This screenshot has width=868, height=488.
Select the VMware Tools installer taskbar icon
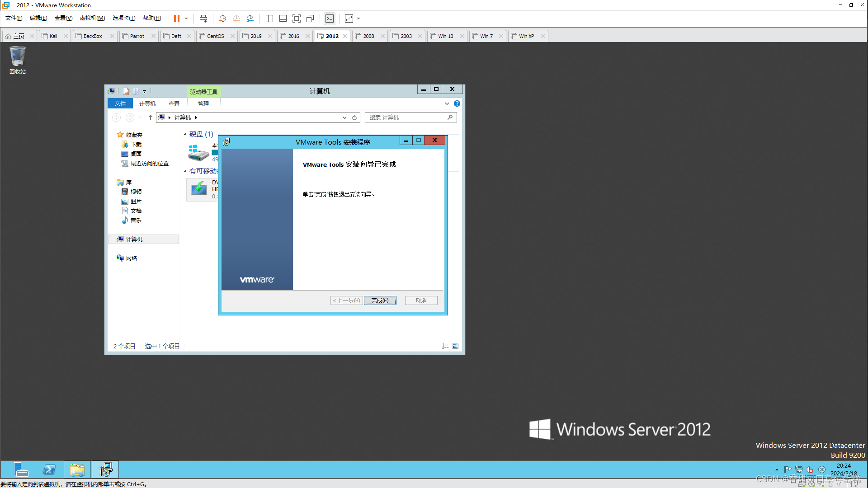coord(105,470)
